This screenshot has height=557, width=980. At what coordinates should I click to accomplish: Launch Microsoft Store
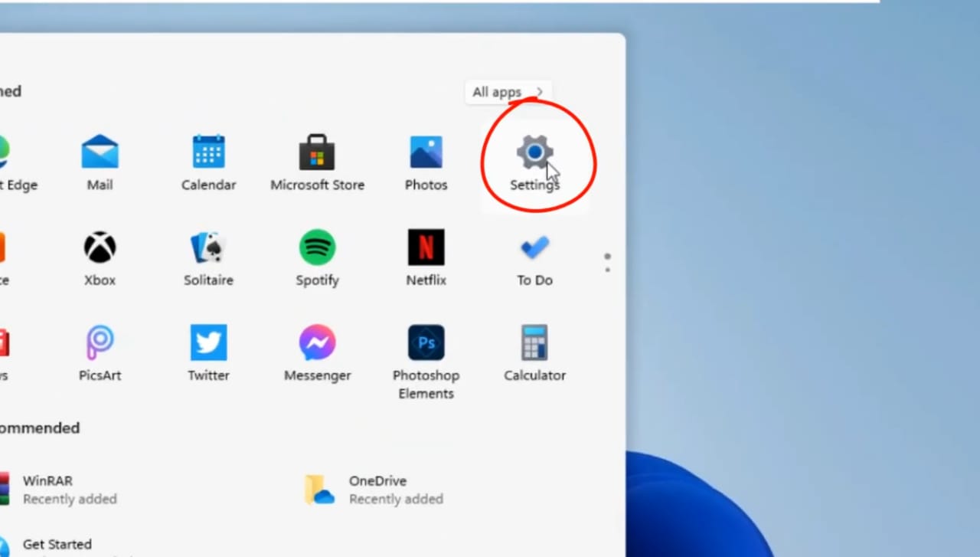point(317,162)
